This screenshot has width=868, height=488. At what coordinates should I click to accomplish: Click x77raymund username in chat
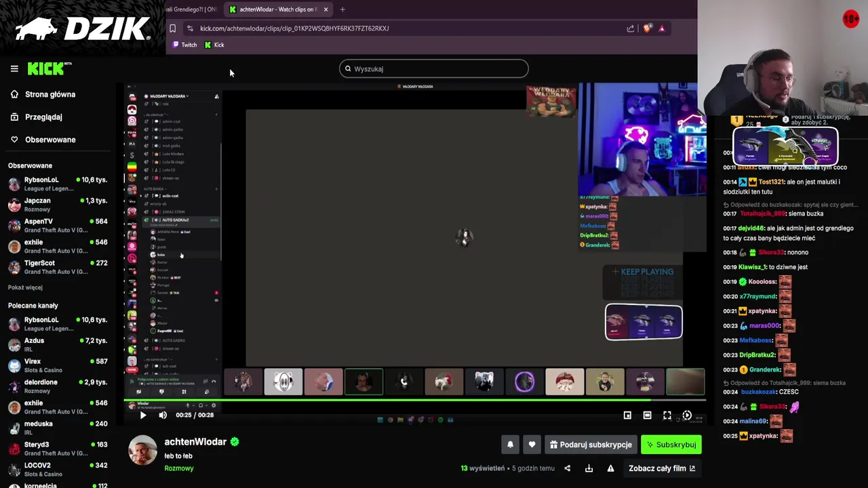pyautogui.click(x=758, y=296)
